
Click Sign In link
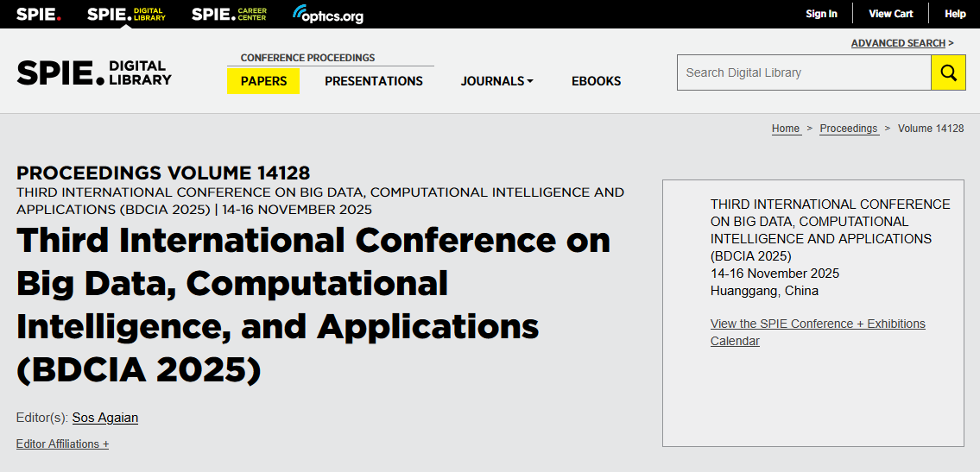click(x=821, y=14)
